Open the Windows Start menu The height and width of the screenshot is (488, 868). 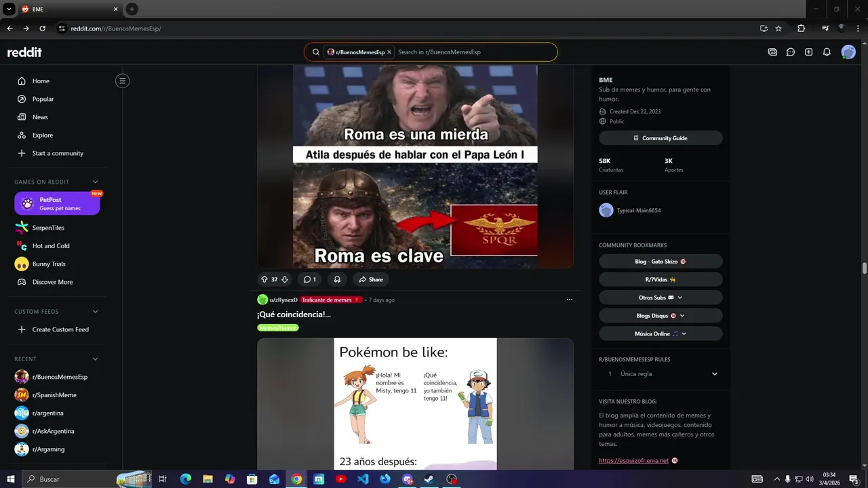[x=10, y=479]
